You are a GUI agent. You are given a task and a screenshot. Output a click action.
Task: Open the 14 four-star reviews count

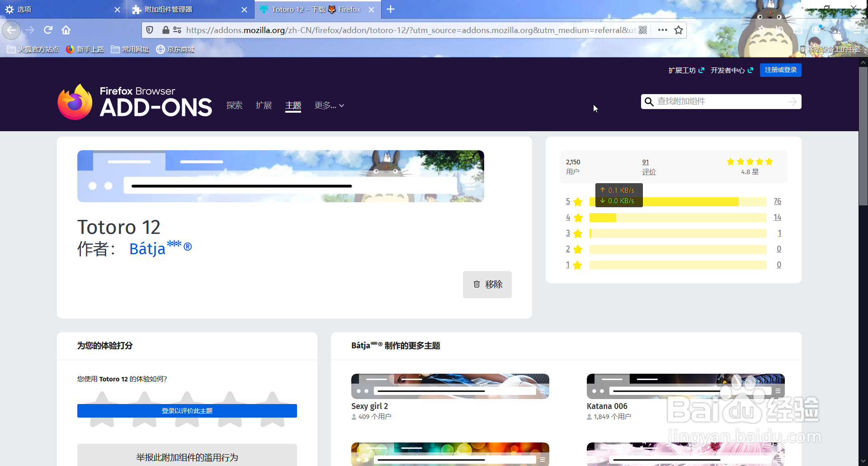pos(777,217)
